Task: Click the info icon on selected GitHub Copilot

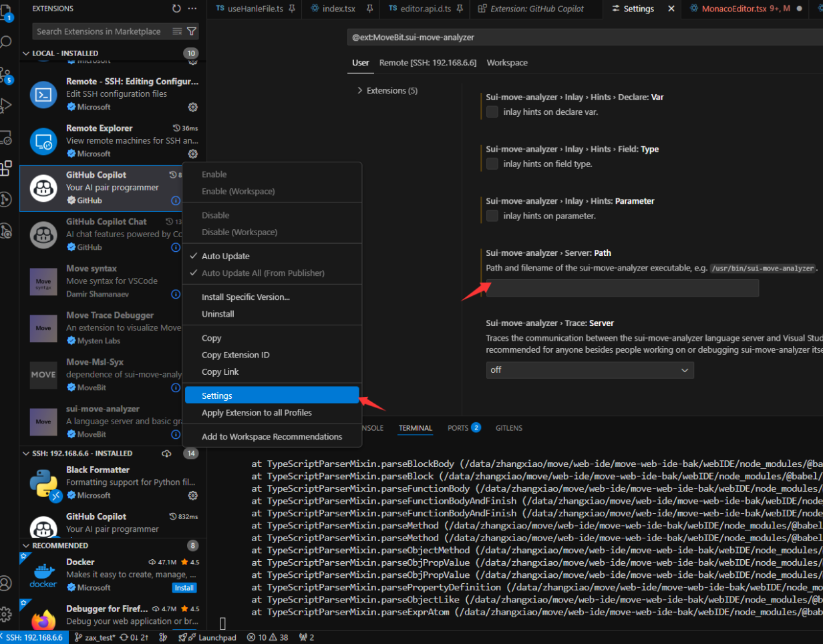Action: pos(176,200)
